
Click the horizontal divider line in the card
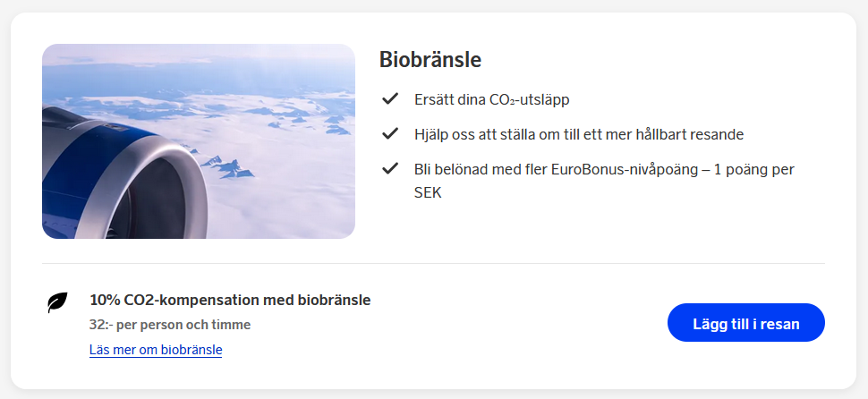pos(433,264)
